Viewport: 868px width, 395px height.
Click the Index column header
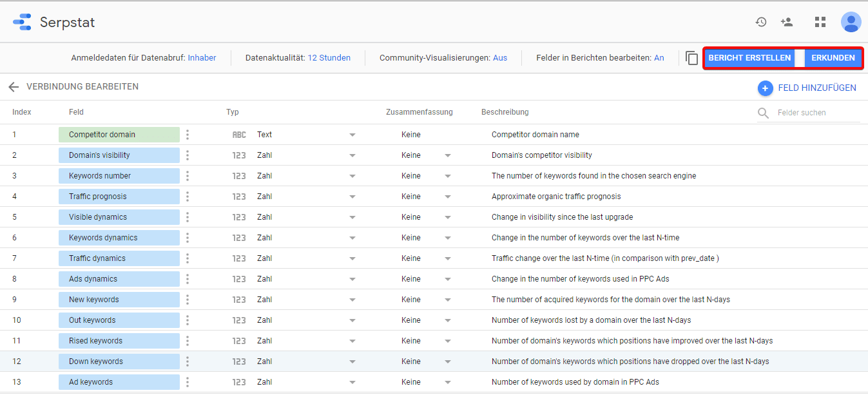click(22, 112)
